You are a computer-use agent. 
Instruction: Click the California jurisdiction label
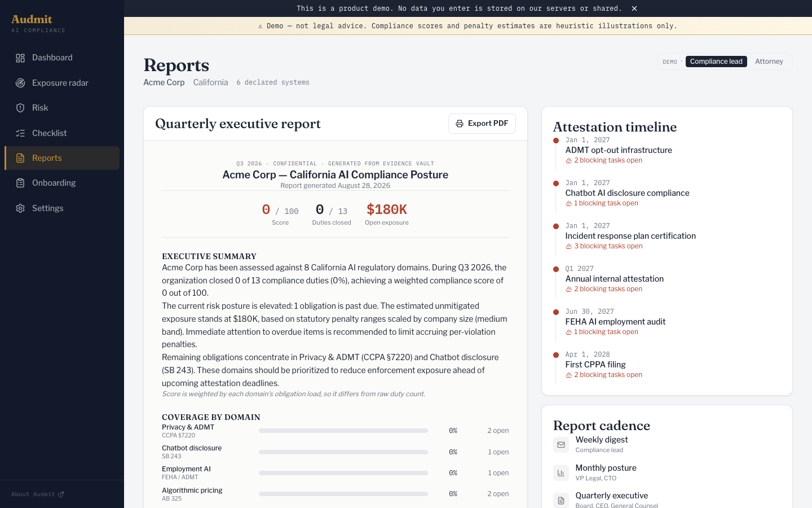click(x=210, y=82)
